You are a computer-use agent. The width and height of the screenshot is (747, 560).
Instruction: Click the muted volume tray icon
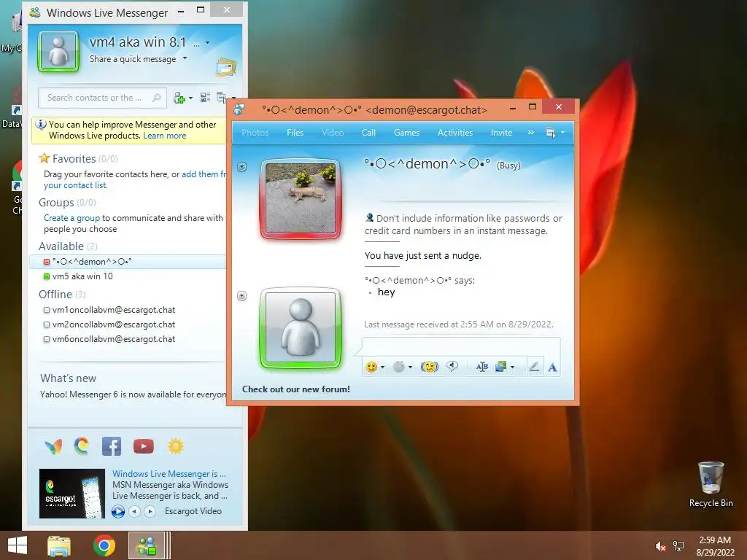660,546
